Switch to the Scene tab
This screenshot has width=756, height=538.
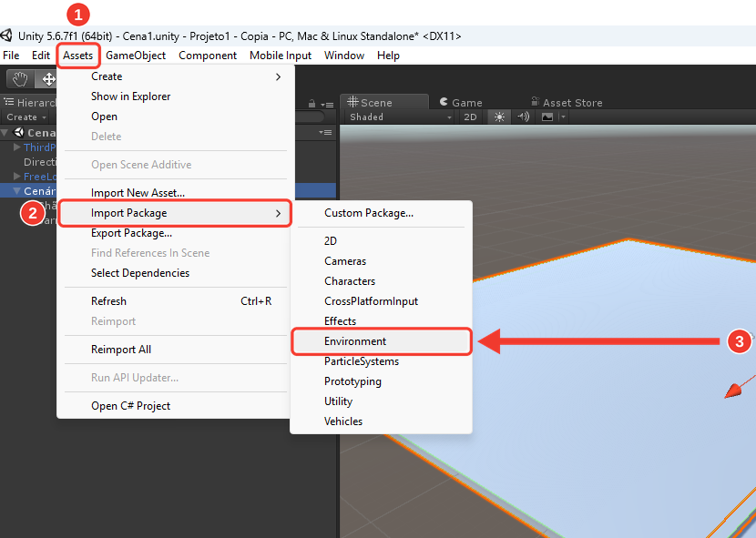383,103
